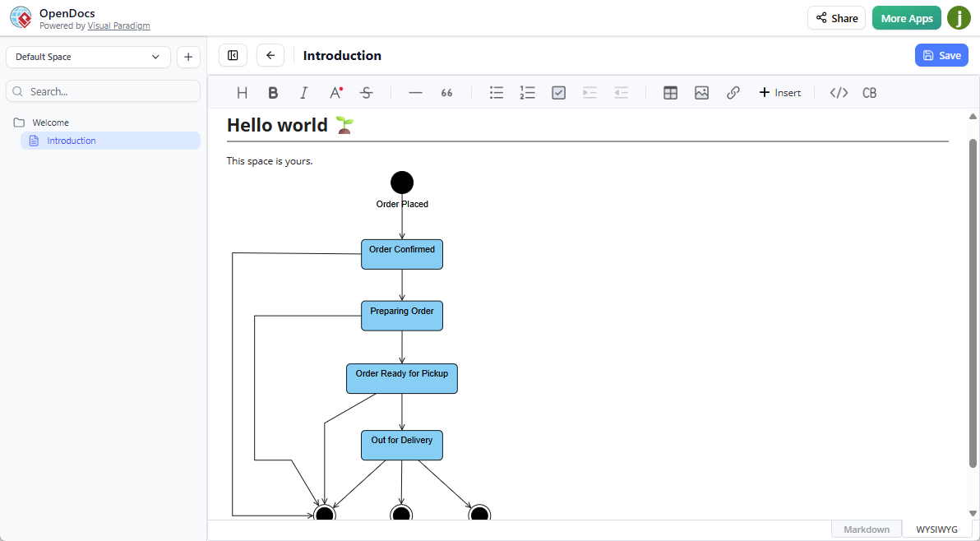Toggle the sidebar panel visibility
The image size is (980, 541).
tap(233, 55)
